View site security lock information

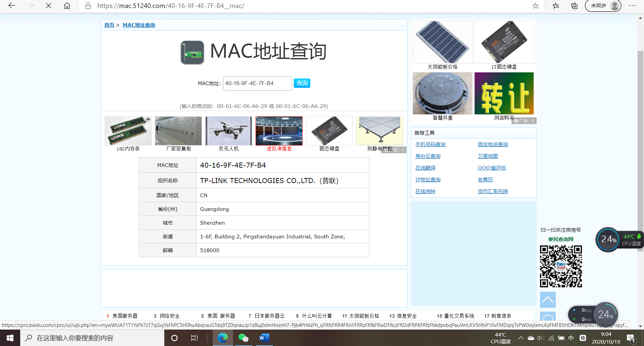[88, 6]
